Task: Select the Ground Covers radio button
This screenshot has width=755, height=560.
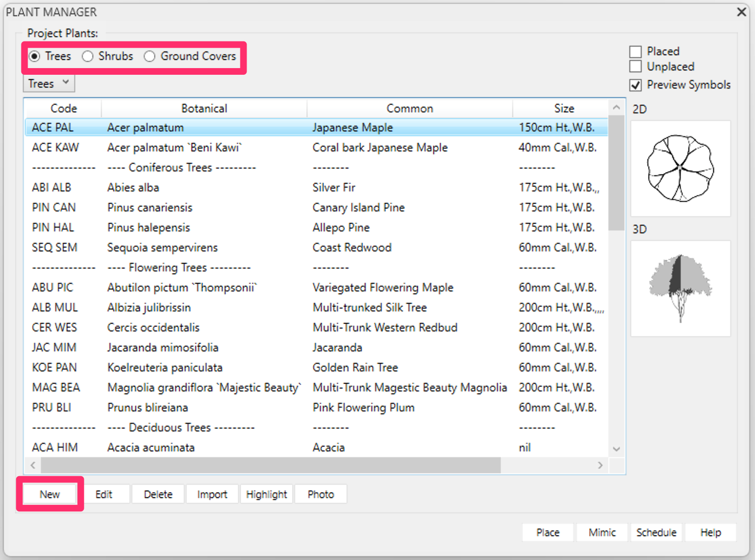Action: 149,56
